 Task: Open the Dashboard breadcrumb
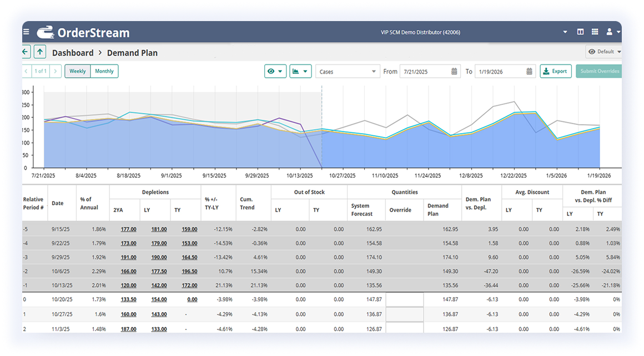click(72, 53)
